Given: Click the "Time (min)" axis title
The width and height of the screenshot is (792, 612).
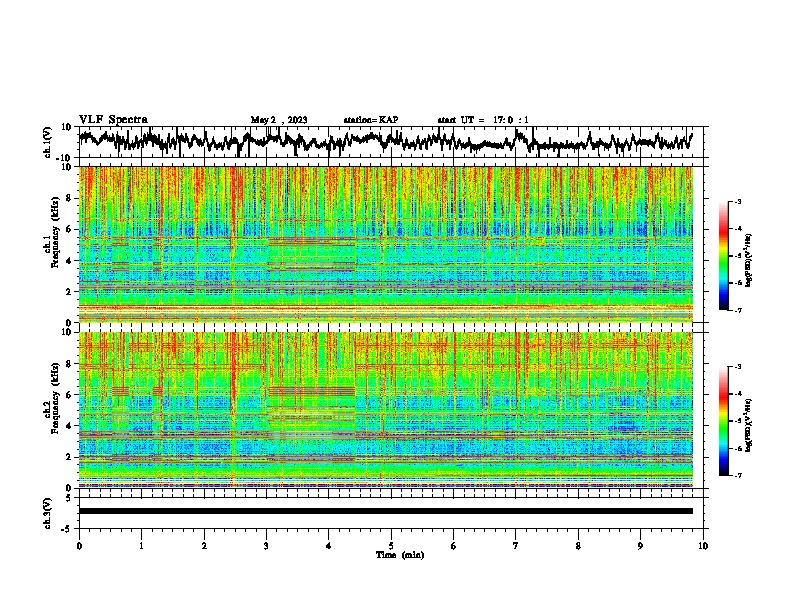Looking at the screenshot, I should [x=400, y=555].
